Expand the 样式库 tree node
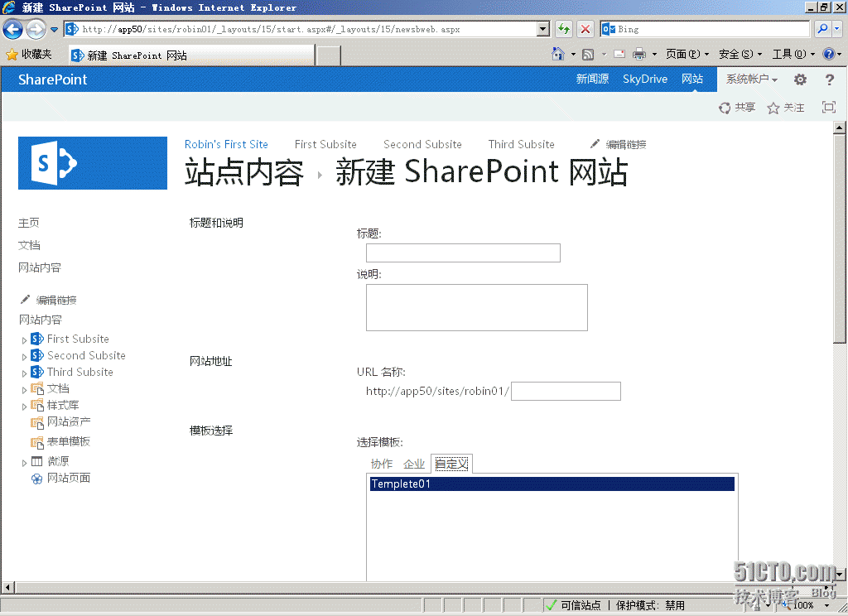The width and height of the screenshot is (848, 616). point(24,407)
